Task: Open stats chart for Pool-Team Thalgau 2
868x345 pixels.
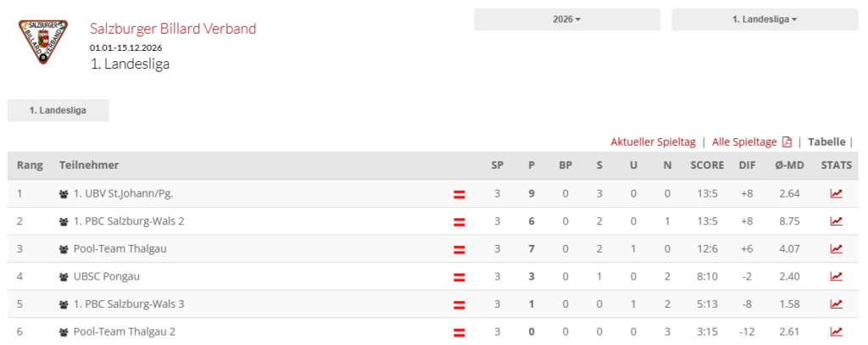Action: [836, 331]
